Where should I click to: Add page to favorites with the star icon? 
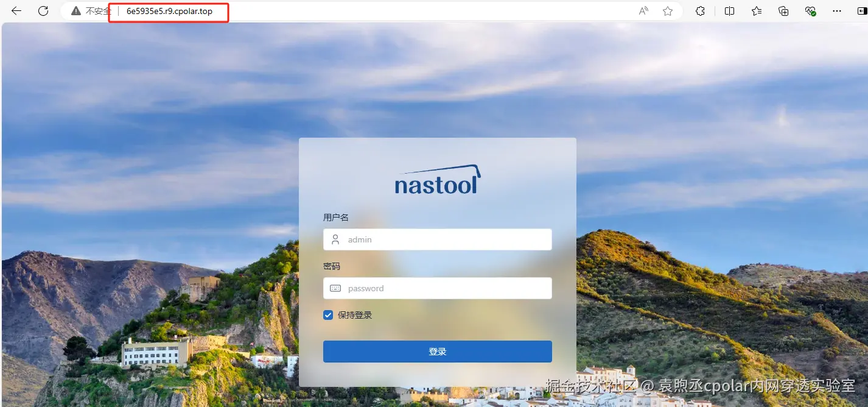[x=668, y=11]
